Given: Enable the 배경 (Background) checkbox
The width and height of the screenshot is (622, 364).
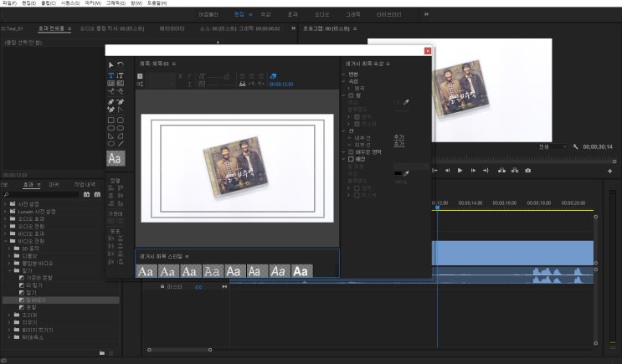Looking at the screenshot, I should [x=351, y=159].
